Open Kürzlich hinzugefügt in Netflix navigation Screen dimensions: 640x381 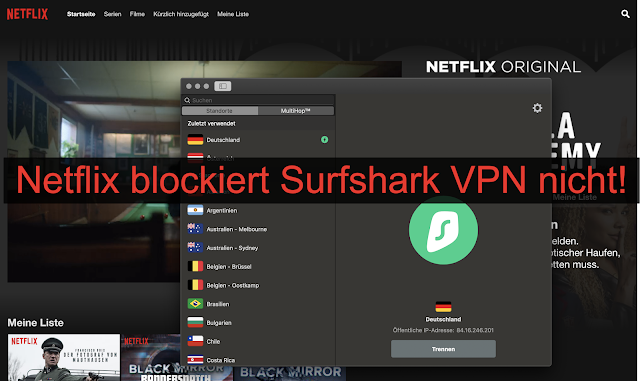[x=181, y=14]
